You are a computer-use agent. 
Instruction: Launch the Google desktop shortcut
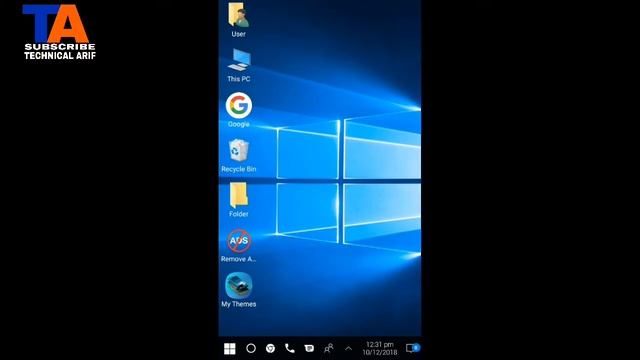coord(239,105)
